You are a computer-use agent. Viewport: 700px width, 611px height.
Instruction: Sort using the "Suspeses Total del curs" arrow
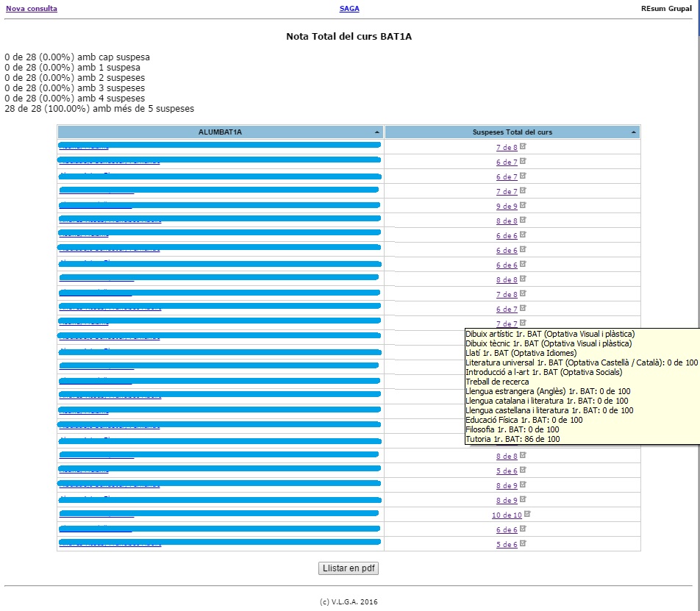point(634,132)
